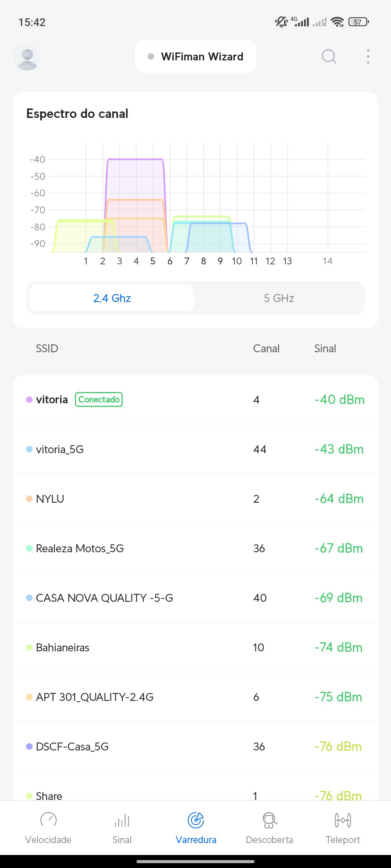Image resolution: width=391 pixels, height=868 pixels.
Task: Select the 2,4 Ghz band toggle
Action: 112,298
